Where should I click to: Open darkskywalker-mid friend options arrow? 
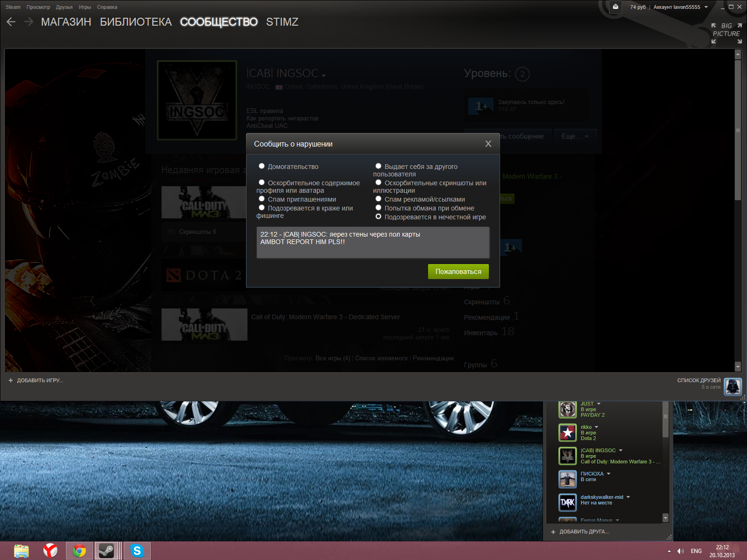pos(628,497)
